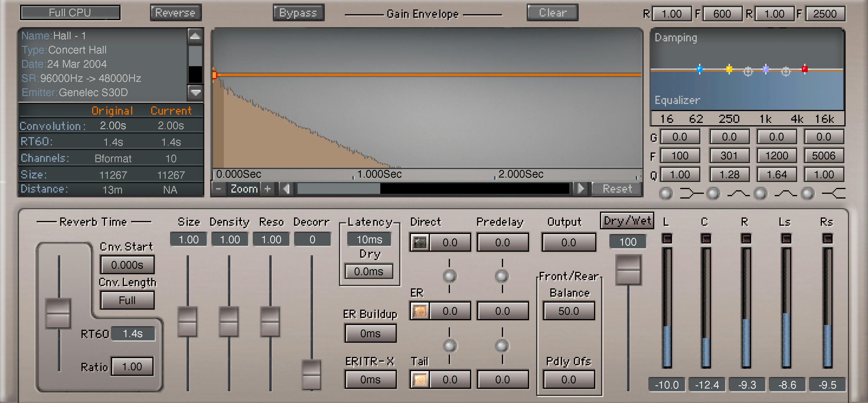The width and height of the screenshot is (868, 403).
Task: Toggle the Direct mute icon button
Action: (x=420, y=243)
